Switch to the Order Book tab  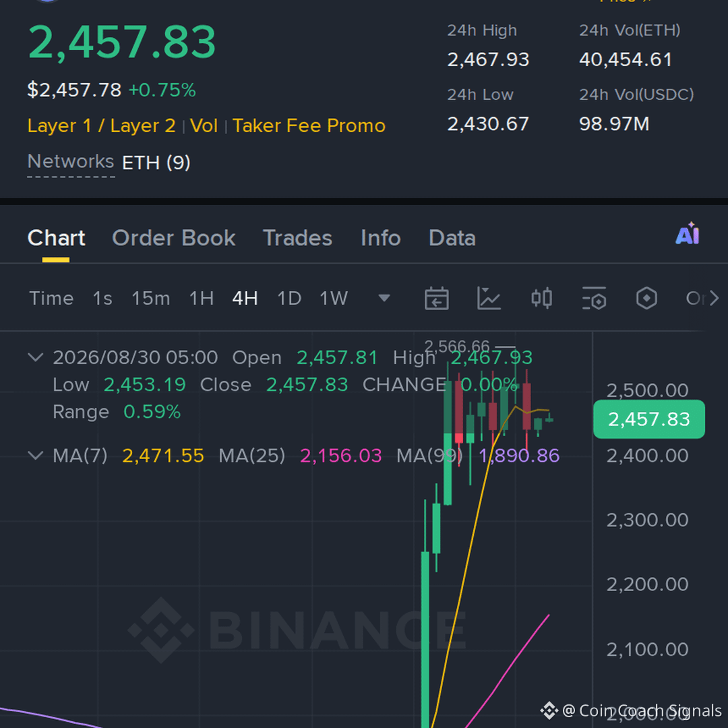[174, 238]
